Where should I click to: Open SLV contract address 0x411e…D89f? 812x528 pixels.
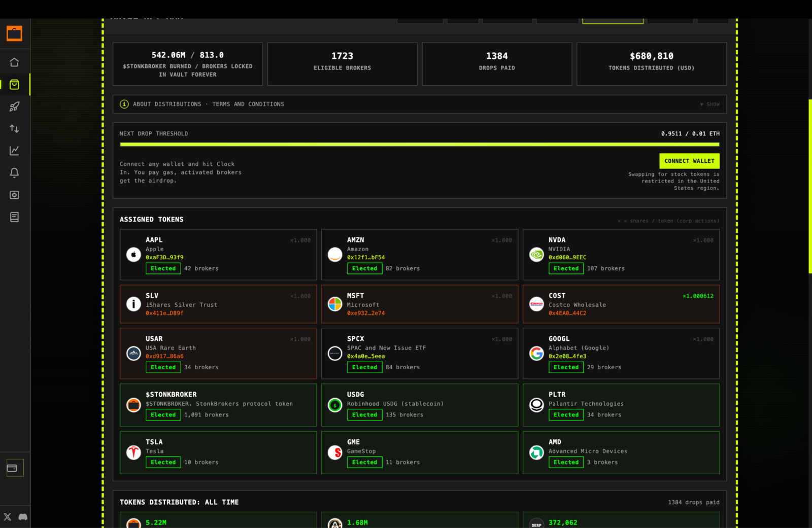click(164, 313)
